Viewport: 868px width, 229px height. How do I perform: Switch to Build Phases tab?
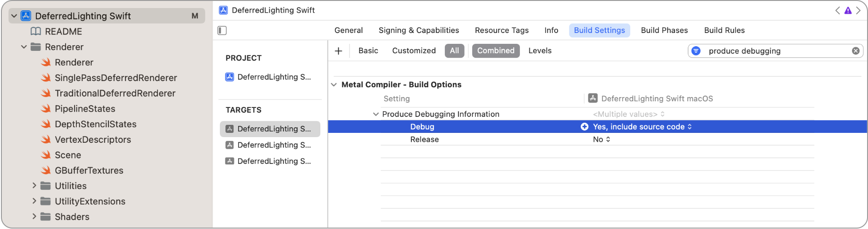664,30
